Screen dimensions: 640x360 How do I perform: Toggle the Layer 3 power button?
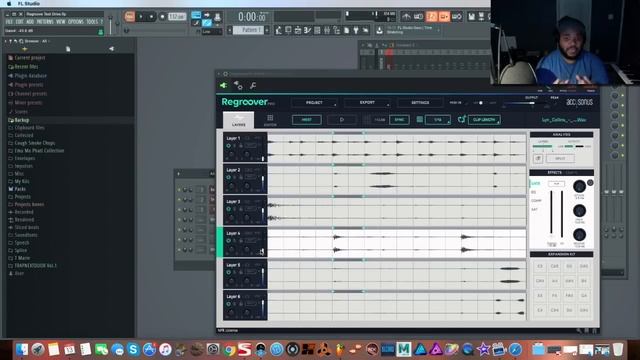229,209
